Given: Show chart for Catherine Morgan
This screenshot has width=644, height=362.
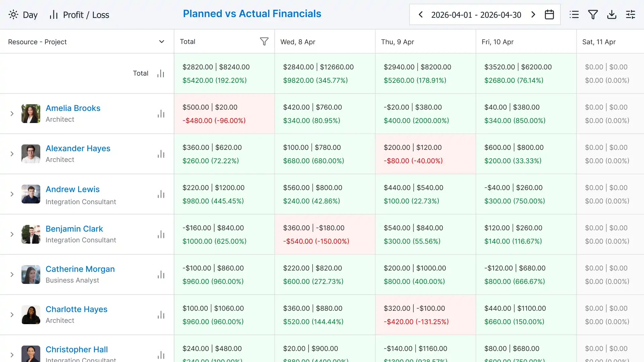Looking at the screenshot, I should pos(161,275).
